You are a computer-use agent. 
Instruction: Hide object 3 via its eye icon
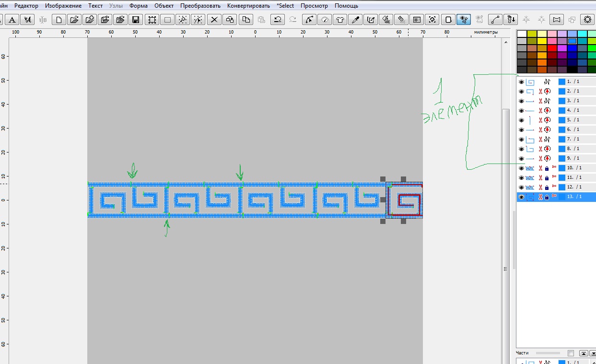pyautogui.click(x=521, y=101)
